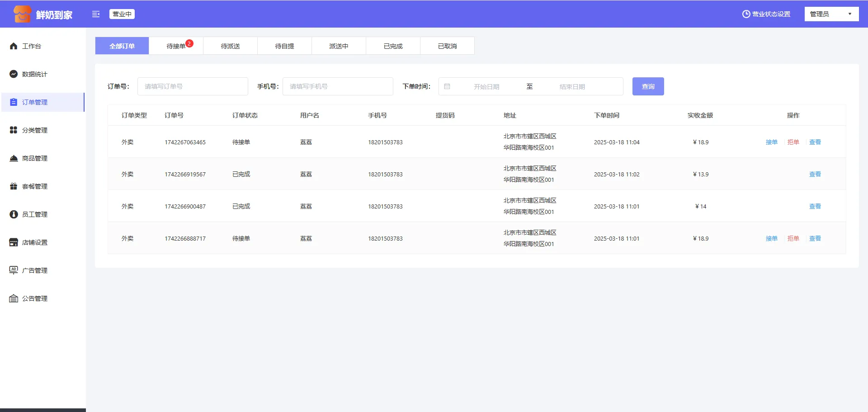Switch to the 已完成 orders tab
Image resolution: width=868 pixels, height=412 pixels.
point(393,46)
